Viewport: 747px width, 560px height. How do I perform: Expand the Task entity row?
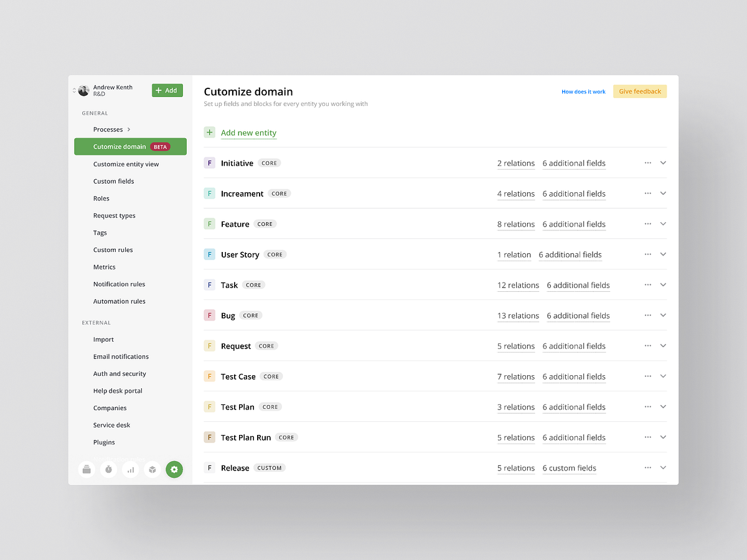[663, 285]
